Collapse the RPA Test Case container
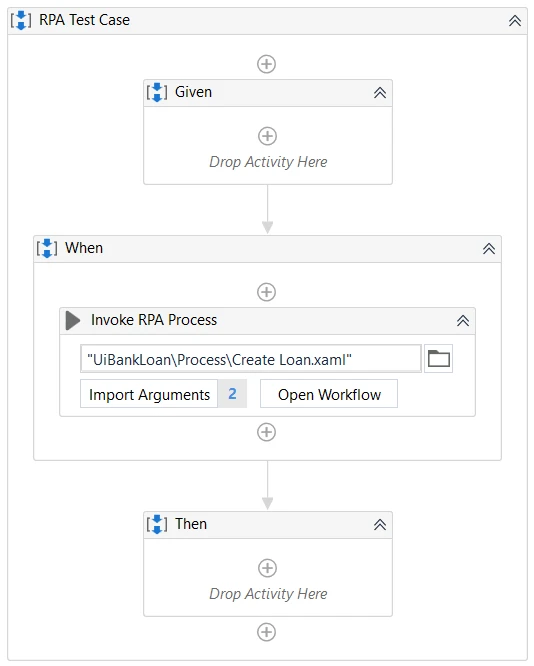Viewport: 534px width, 666px height. (x=515, y=20)
